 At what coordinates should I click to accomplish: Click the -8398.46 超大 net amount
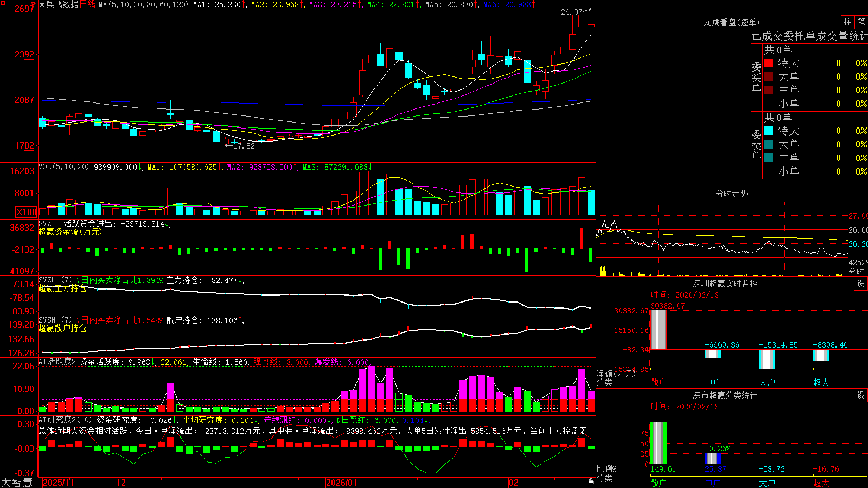830,345
